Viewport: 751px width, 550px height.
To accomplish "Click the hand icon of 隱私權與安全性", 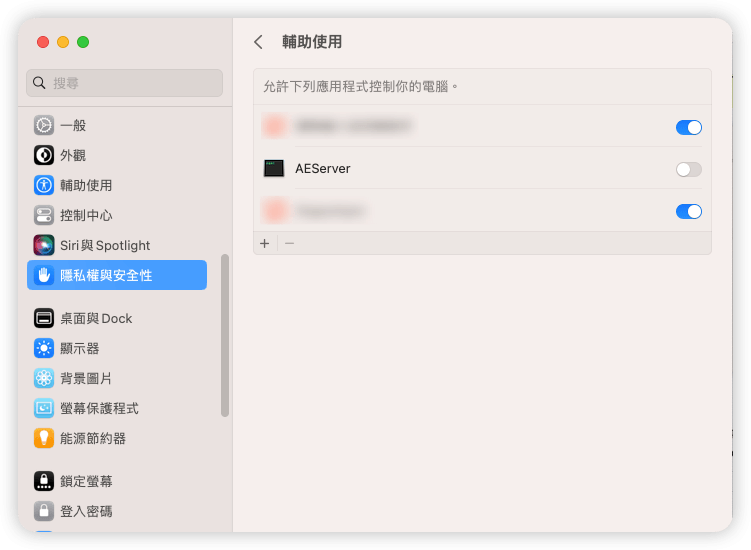I will [x=44, y=275].
